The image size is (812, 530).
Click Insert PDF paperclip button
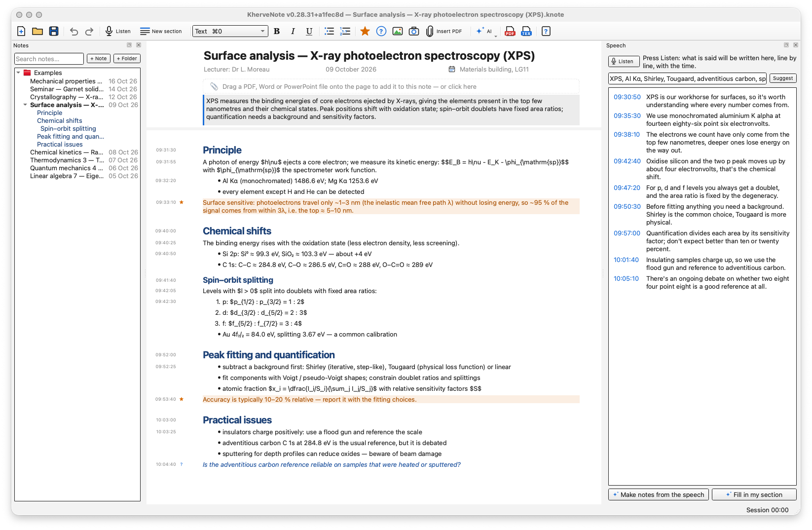(x=444, y=31)
